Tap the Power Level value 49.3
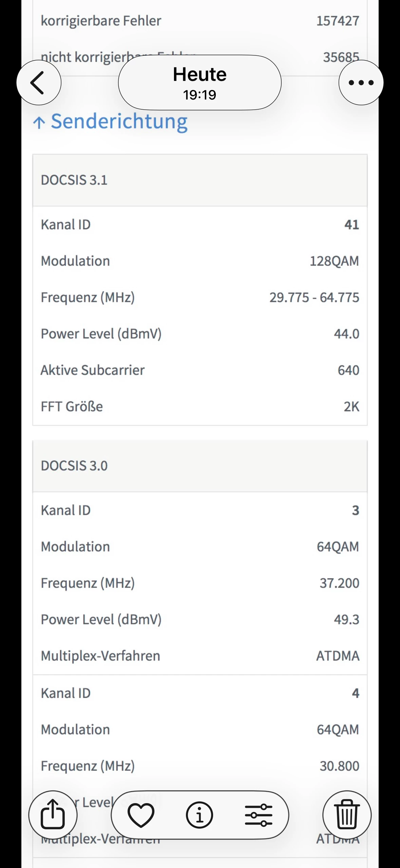400x868 pixels. coord(346,619)
